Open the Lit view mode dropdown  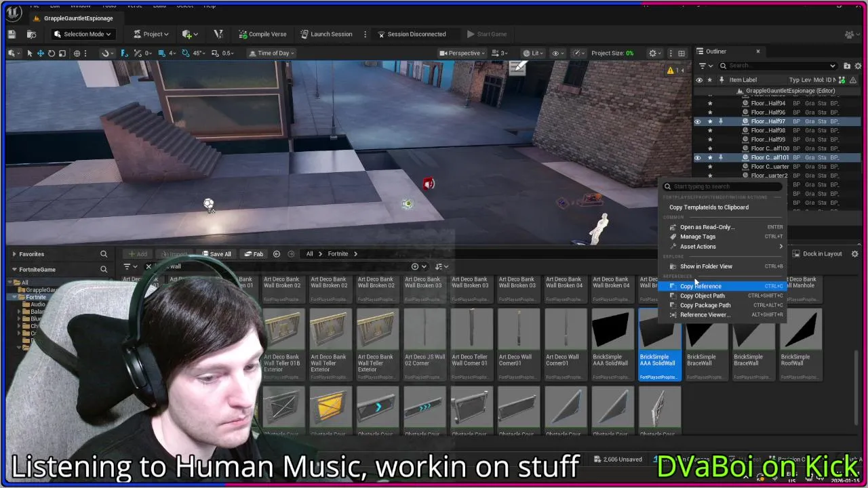[x=534, y=53]
